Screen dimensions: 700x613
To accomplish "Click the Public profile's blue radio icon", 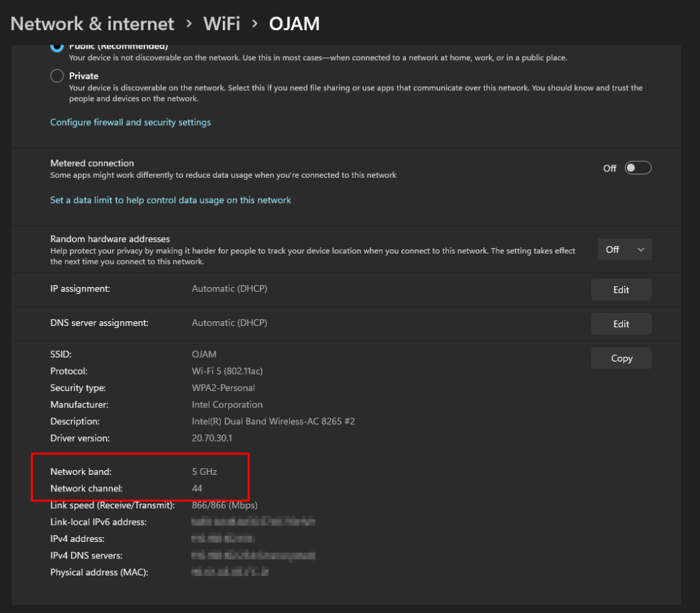I will tap(56, 46).
